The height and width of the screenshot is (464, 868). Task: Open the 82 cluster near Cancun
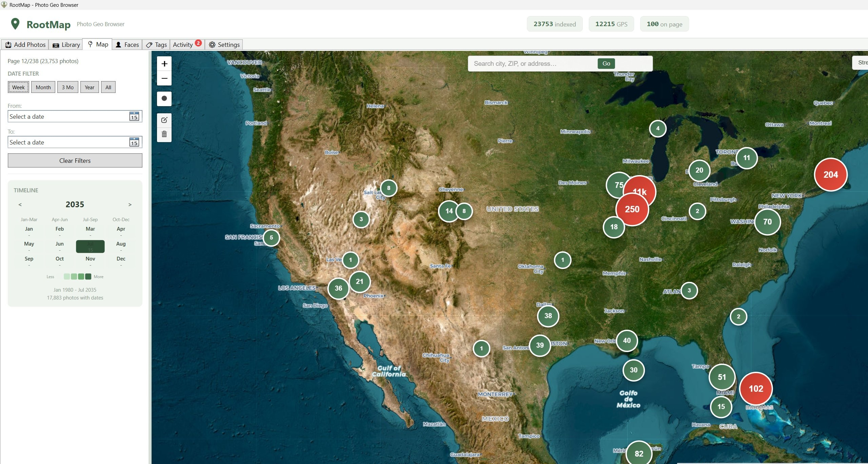coord(639,453)
